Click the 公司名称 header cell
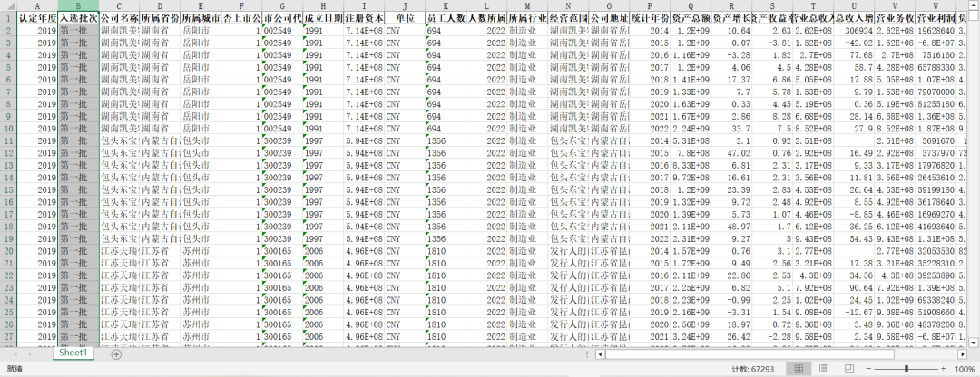Screen dimensions: 980x377 click(x=119, y=17)
